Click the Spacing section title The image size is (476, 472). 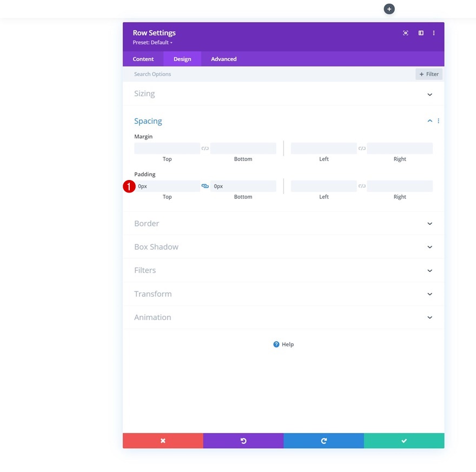(148, 121)
